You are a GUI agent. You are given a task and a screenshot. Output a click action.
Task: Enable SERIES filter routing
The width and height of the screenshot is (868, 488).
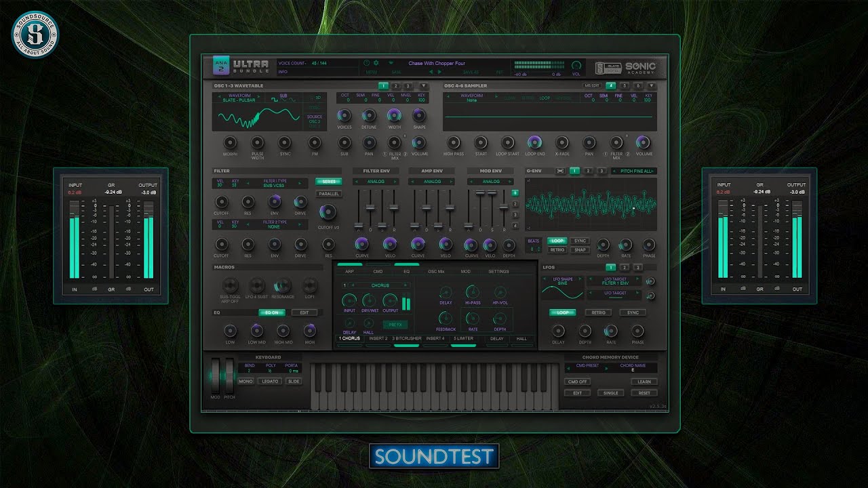[329, 182]
